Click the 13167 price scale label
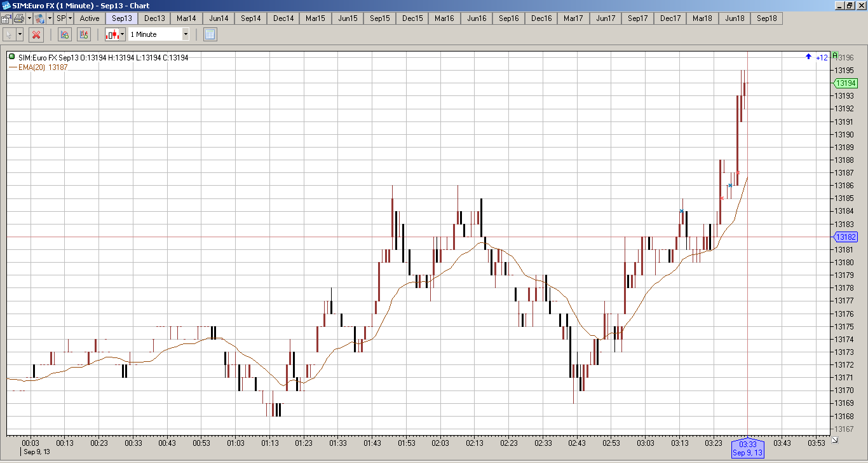This screenshot has height=463, width=868. [844, 429]
